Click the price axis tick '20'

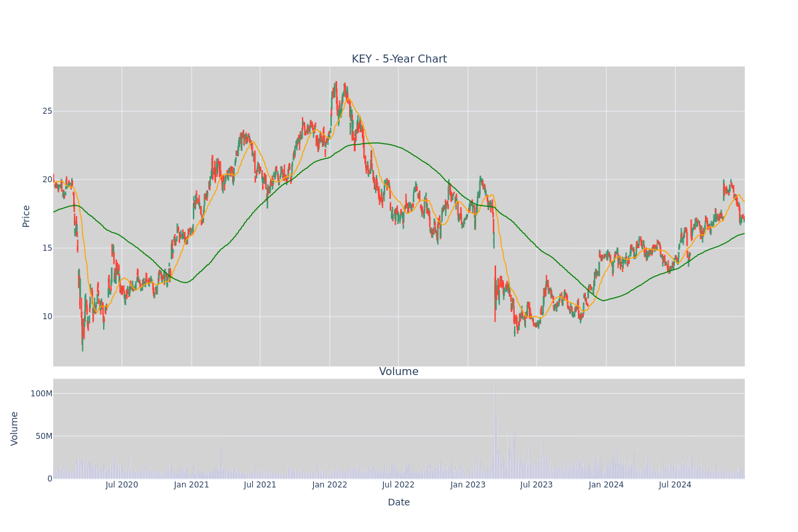click(47, 180)
